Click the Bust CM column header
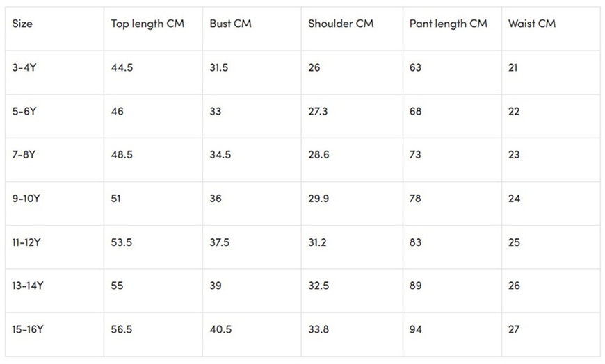This screenshot has height=364, width=605. point(230,24)
